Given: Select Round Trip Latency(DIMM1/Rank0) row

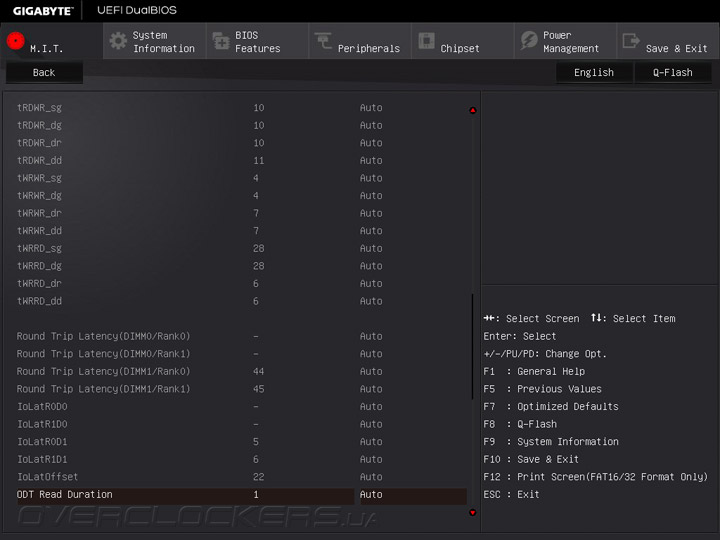Looking at the screenshot, I should pyautogui.click(x=103, y=371).
